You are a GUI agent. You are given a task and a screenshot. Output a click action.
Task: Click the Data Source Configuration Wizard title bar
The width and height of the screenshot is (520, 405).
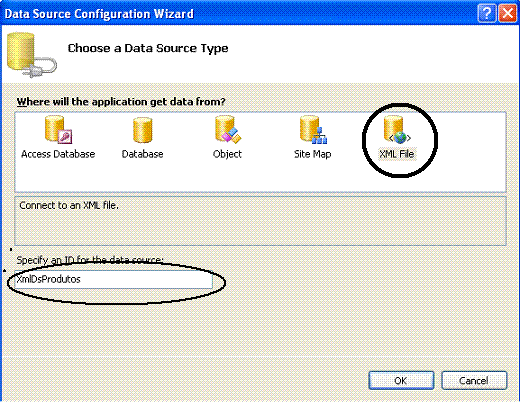point(233,14)
